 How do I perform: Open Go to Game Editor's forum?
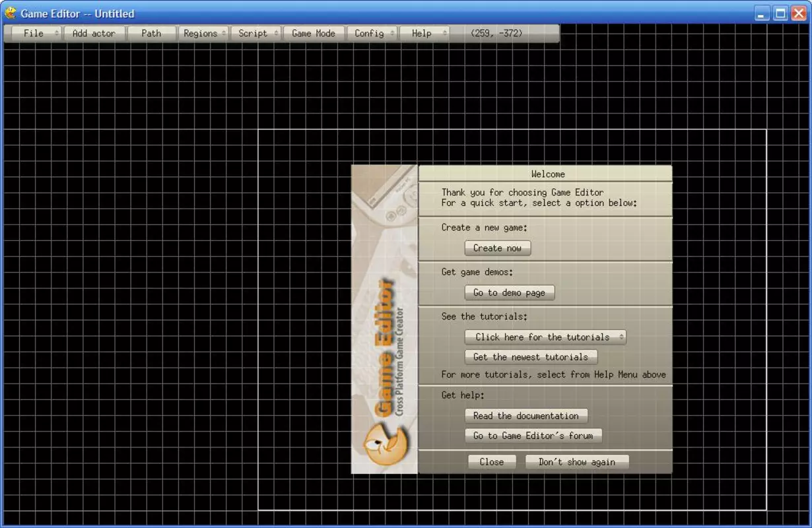pos(533,436)
